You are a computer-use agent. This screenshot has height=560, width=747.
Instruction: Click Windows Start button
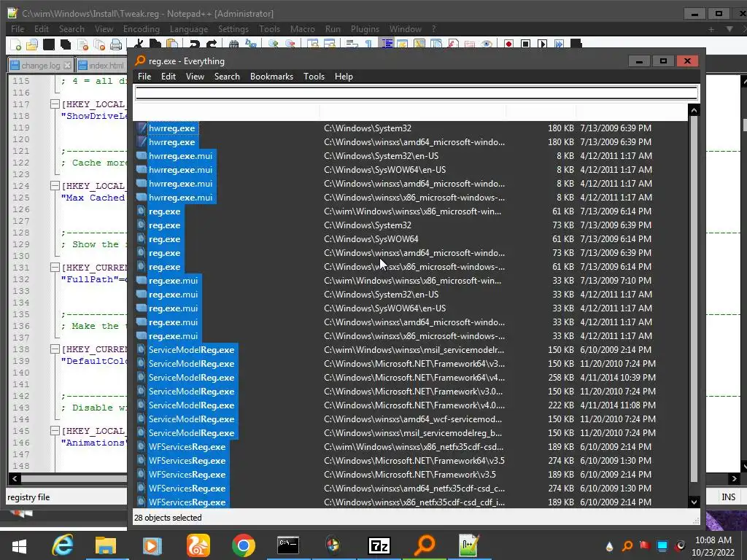pos(19,545)
